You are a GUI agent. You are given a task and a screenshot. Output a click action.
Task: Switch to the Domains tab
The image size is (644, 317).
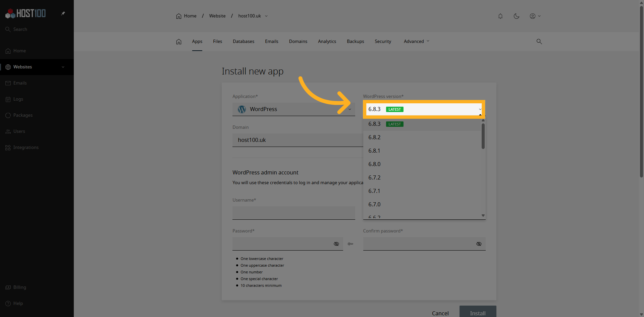point(298,41)
